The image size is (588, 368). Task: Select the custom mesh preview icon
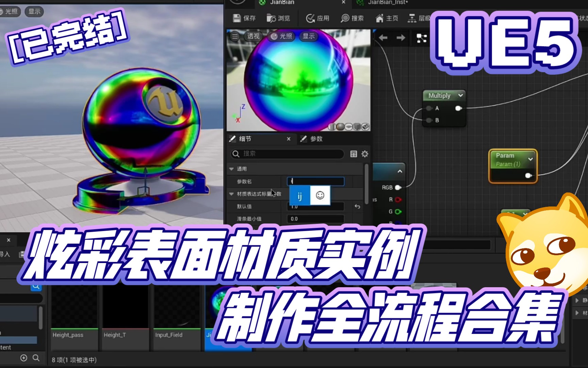coord(365,127)
